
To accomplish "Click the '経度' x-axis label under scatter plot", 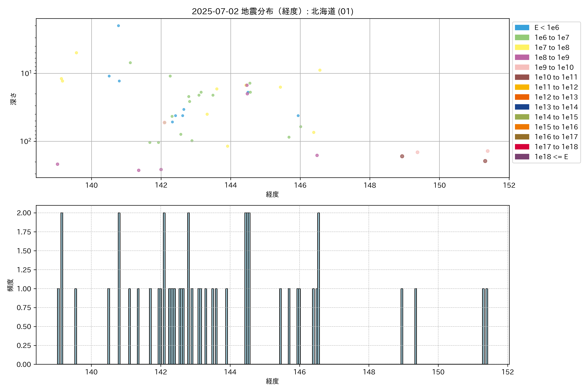I will [x=272, y=194].
